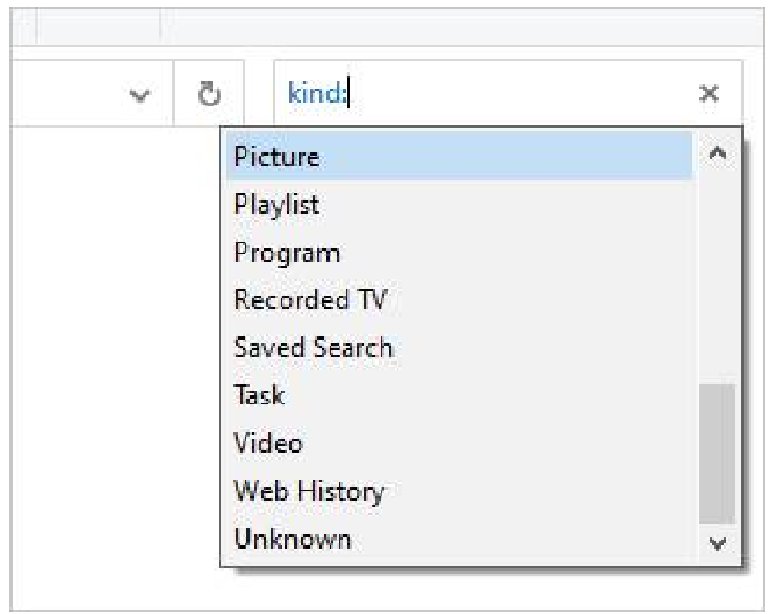Select the Recorded TV kind option
768x614 pixels.
[x=459, y=300]
